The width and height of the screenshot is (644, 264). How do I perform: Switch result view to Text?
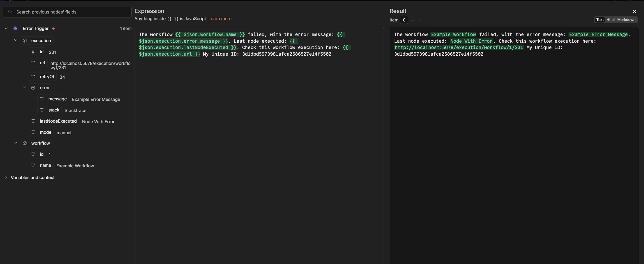[x=600, y=20]
